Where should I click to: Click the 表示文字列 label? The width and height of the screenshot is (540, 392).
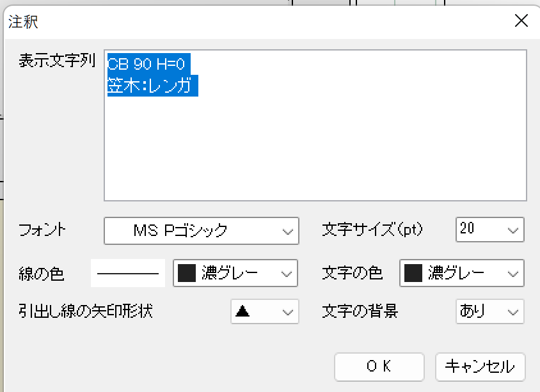(x=57, y=61)
